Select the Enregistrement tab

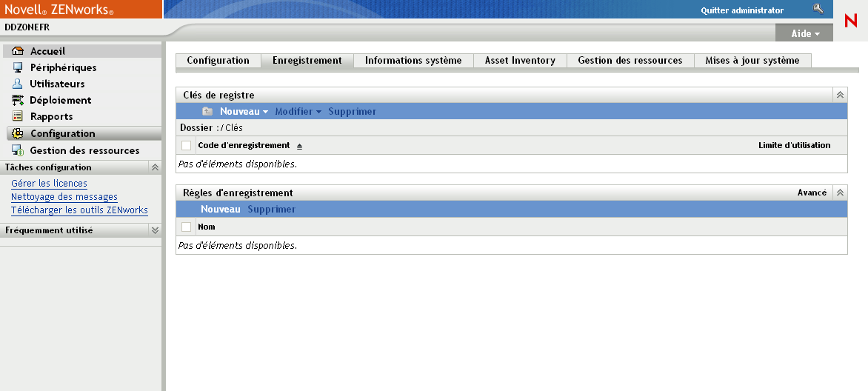coord(307,61)
